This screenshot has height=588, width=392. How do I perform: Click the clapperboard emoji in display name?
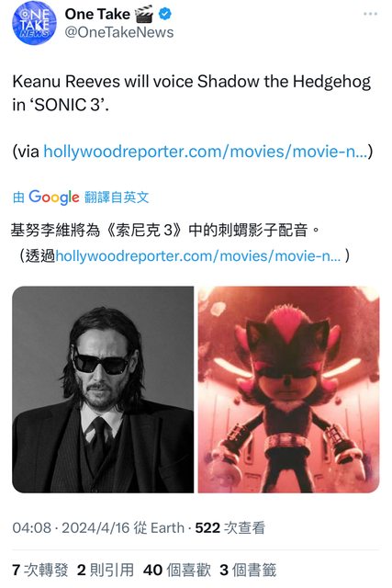[144, 15]
